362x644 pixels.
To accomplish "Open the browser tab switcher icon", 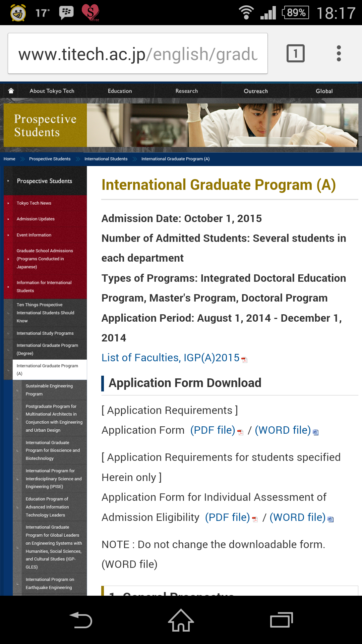I will [296, 53].
